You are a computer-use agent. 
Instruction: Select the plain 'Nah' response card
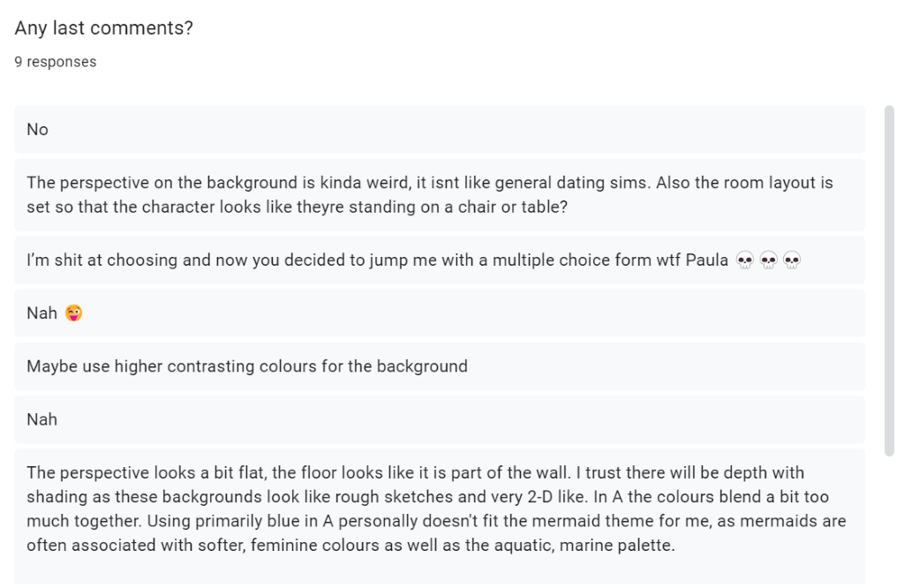[x=440, y=419]
